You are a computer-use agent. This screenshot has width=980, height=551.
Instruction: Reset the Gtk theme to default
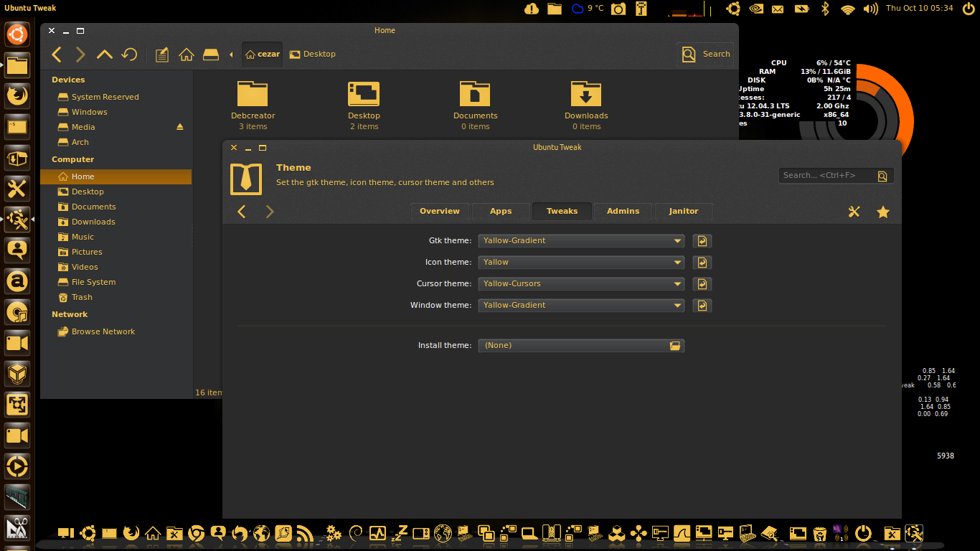tap(702, 241)
